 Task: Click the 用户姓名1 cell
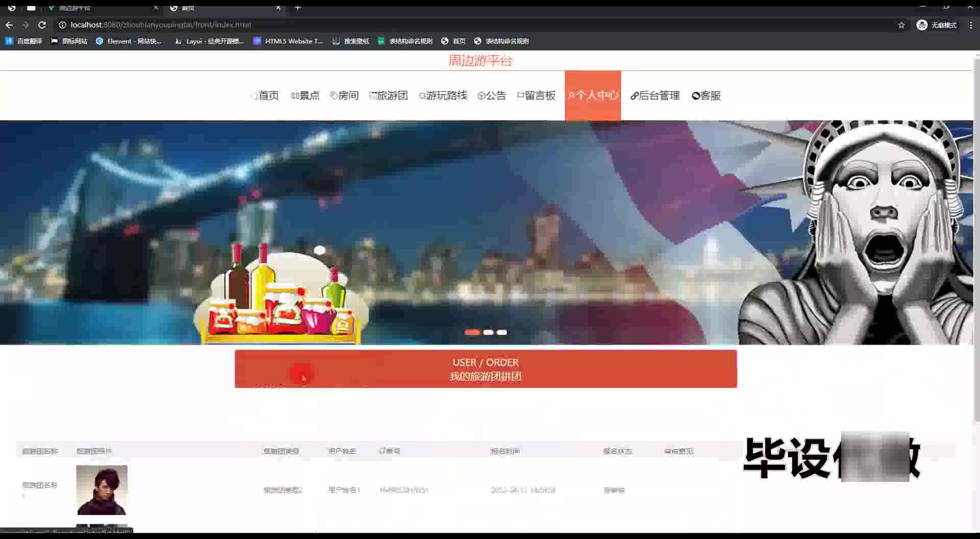pos(344,490)
